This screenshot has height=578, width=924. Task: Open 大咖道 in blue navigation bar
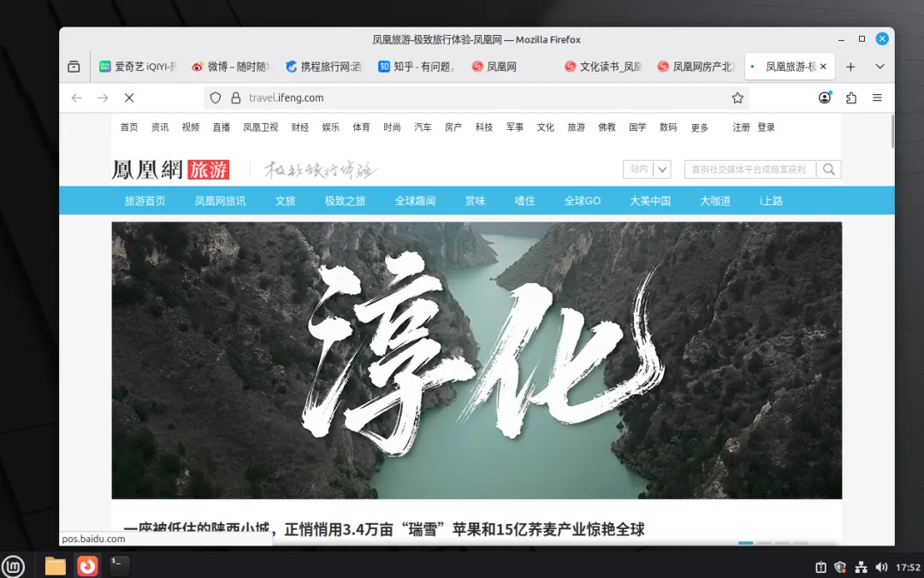click(x=714, y=201)
